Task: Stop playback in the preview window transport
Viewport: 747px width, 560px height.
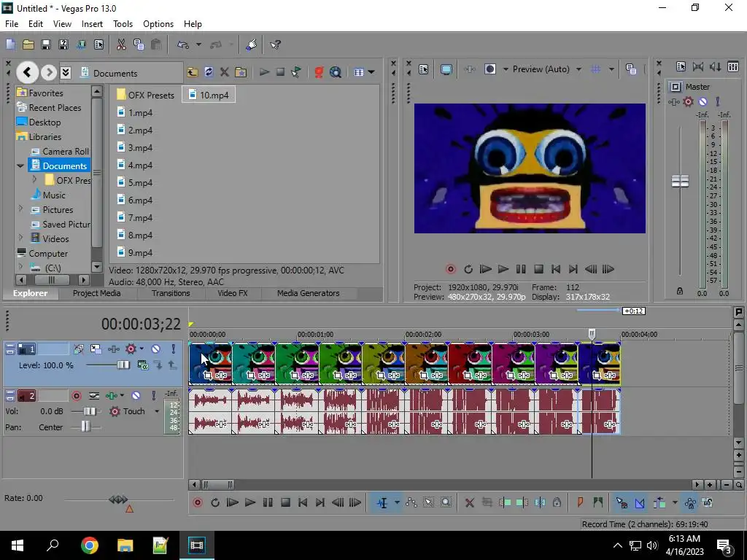Action: point(538,269)
